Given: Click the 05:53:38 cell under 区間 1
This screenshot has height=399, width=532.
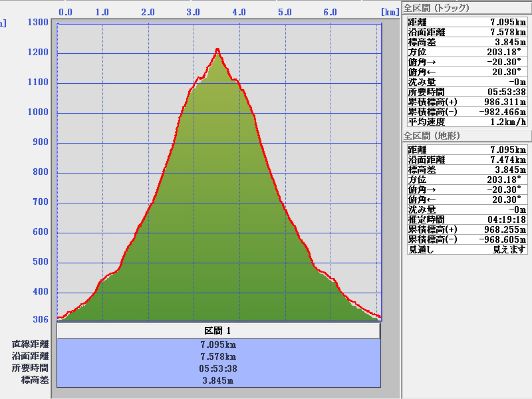Looking at the screenshot, I should tap(218, 368).
